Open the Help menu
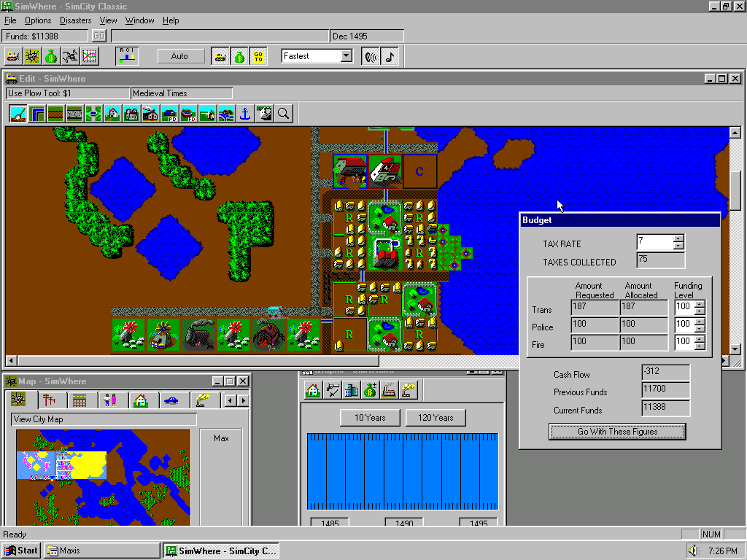This screenshot has width=747, height=560. (x=171, y=20)
